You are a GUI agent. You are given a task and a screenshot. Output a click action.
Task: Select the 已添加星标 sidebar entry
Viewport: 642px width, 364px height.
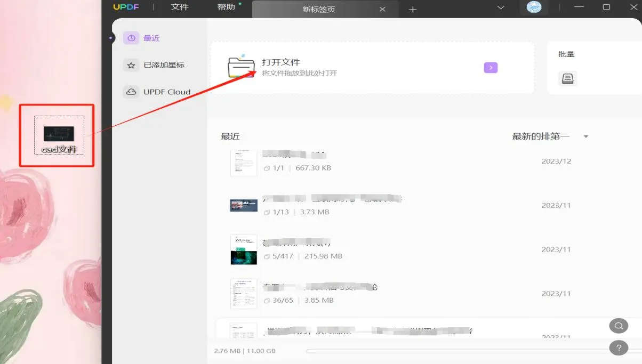164,65
